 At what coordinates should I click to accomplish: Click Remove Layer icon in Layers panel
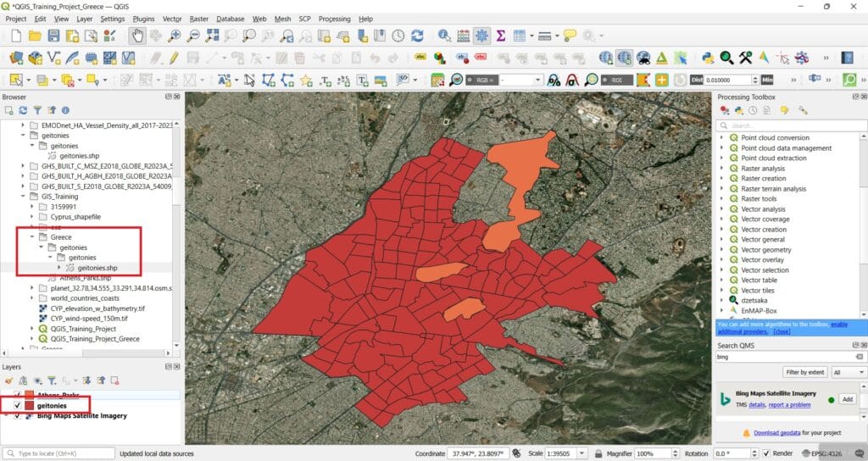114,380
